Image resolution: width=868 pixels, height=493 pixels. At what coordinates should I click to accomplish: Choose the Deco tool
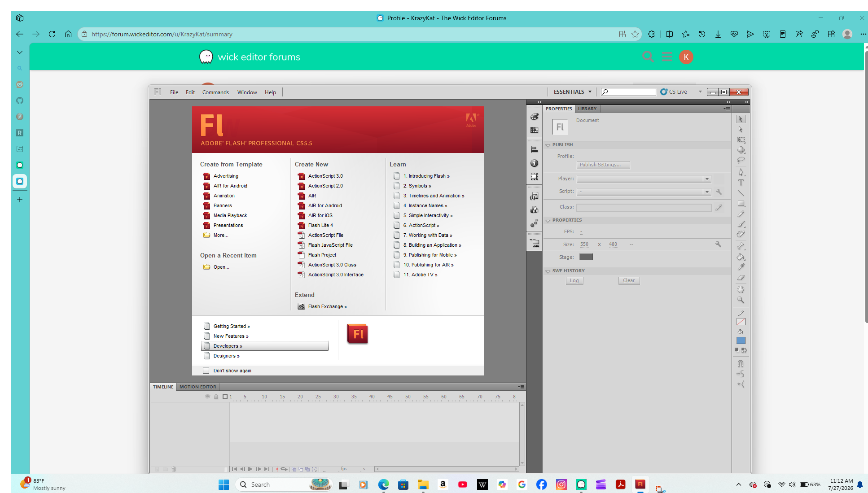point(741,234)
